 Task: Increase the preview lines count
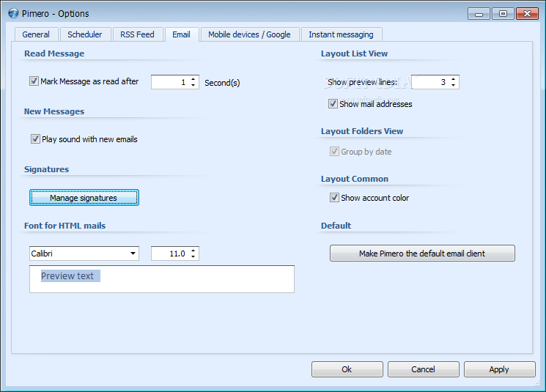454,79
